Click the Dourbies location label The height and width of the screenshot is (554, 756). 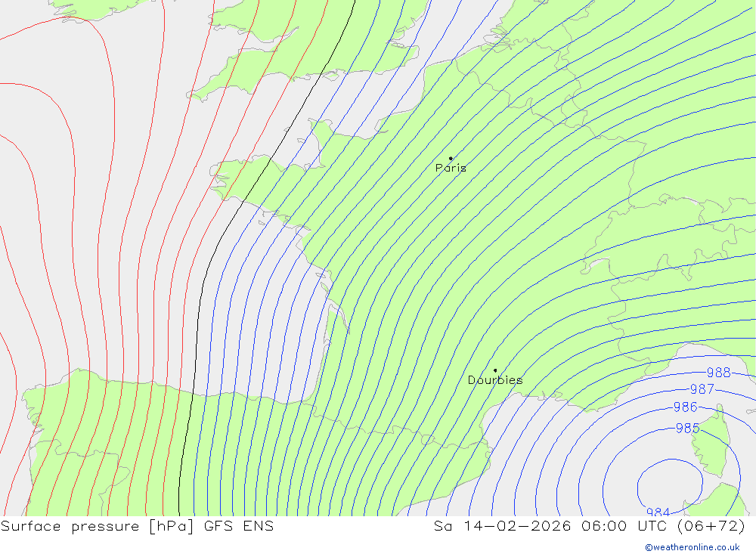click(495, 380)
